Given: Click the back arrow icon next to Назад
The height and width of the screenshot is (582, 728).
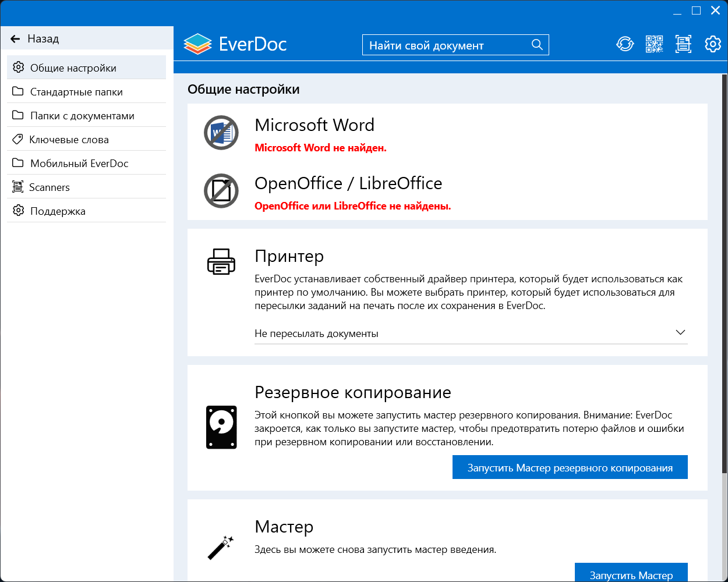Looking at the screenshot, I should point(15,39).
